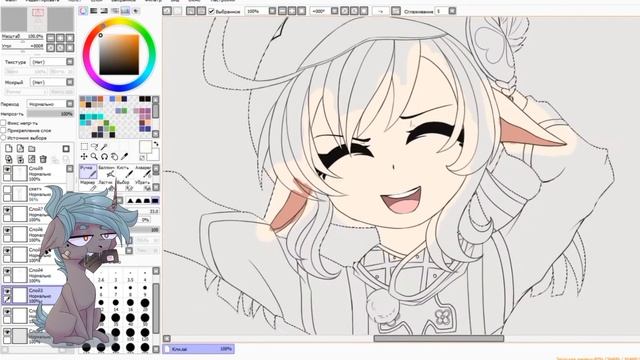Hide the Слой6 layer

point(7,231)
